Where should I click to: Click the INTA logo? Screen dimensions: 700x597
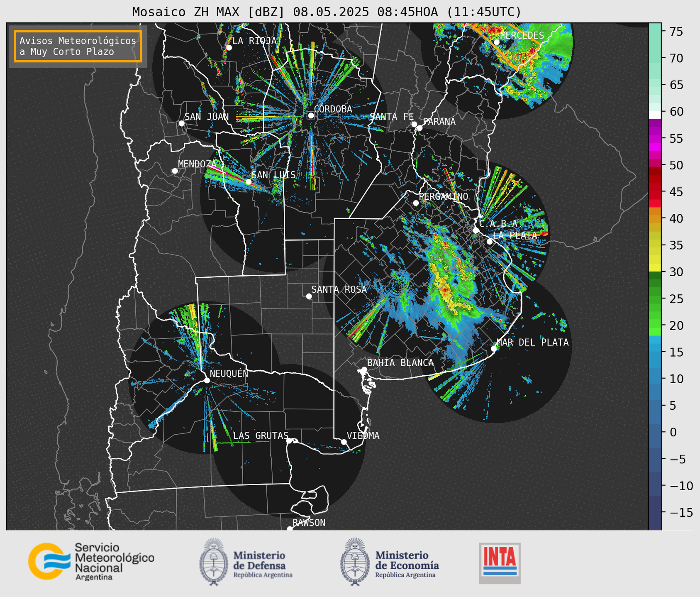(500, 563)
